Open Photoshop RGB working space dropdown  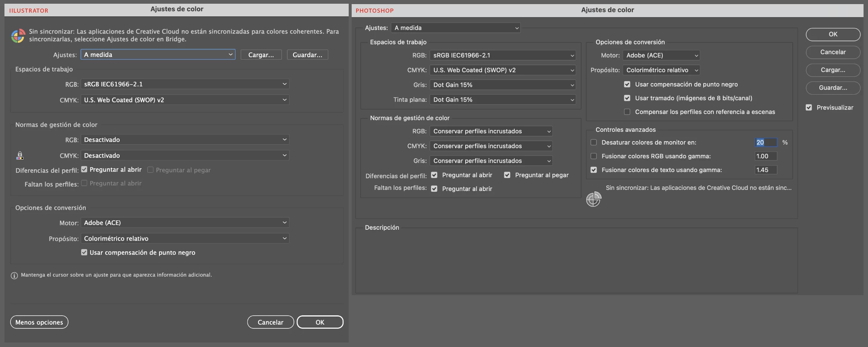click(x=503, y=55)
